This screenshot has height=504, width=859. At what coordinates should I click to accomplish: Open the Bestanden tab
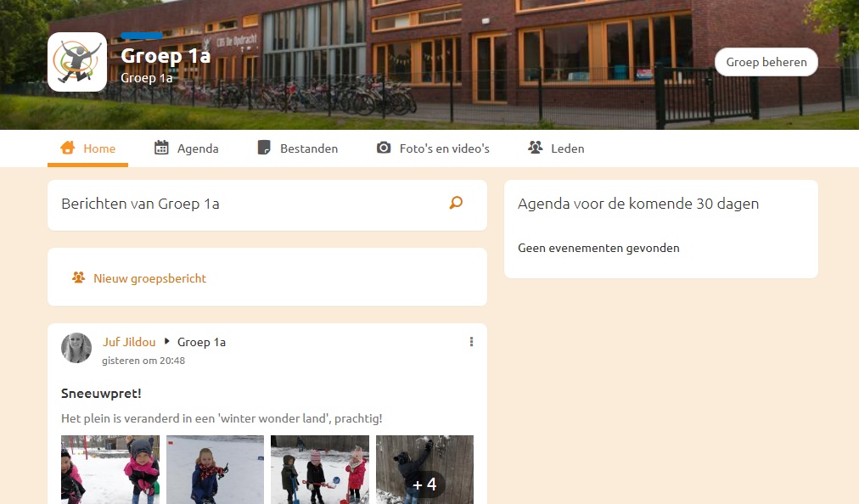(x=297, y=148)
